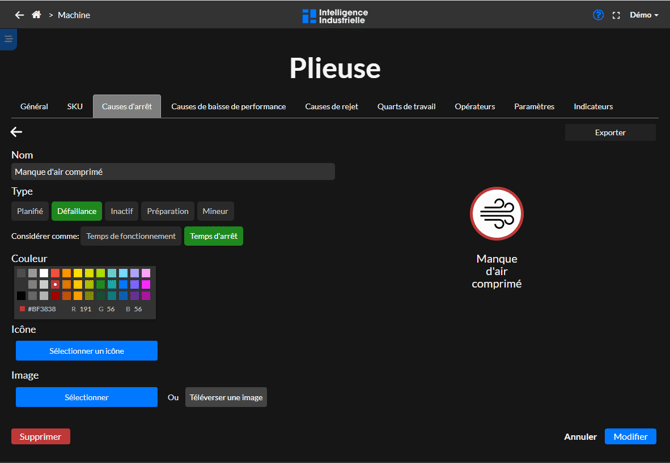Click the compressed air wind icon preview
The image size is (670, 463).
pyautogui.click(x=497, y=214)
